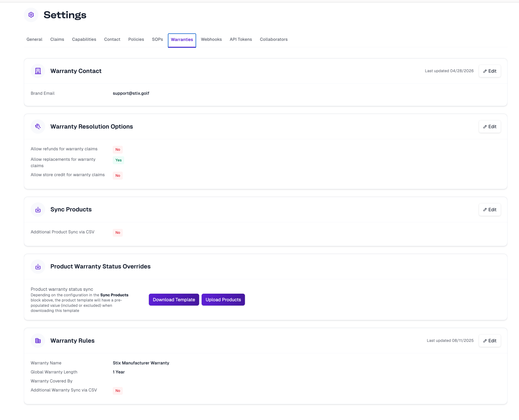
Task: Go to the Collaborators tab
Action: (274, 39)
